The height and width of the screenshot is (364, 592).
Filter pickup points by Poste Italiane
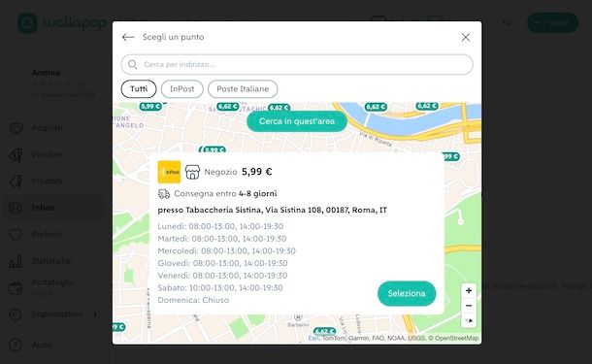click(243, 88)
